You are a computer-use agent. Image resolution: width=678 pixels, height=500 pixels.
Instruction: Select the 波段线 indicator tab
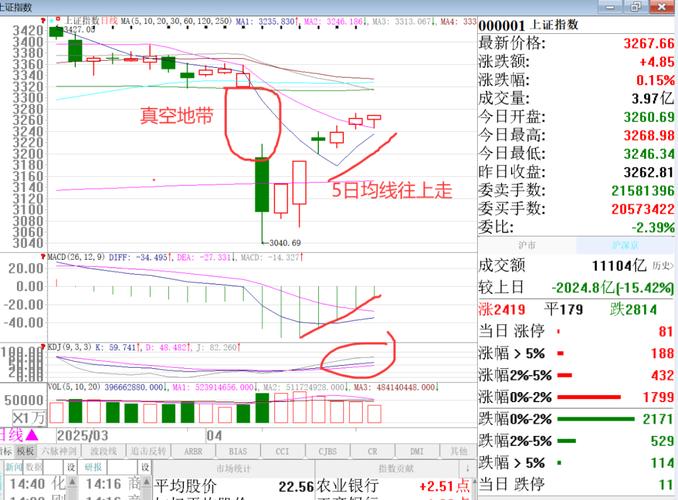tap(103, 452)
